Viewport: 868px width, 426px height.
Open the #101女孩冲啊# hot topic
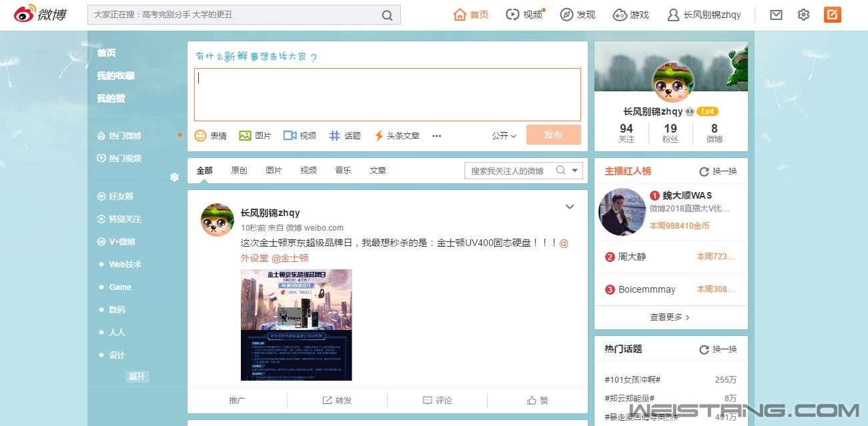pos(632,380)
